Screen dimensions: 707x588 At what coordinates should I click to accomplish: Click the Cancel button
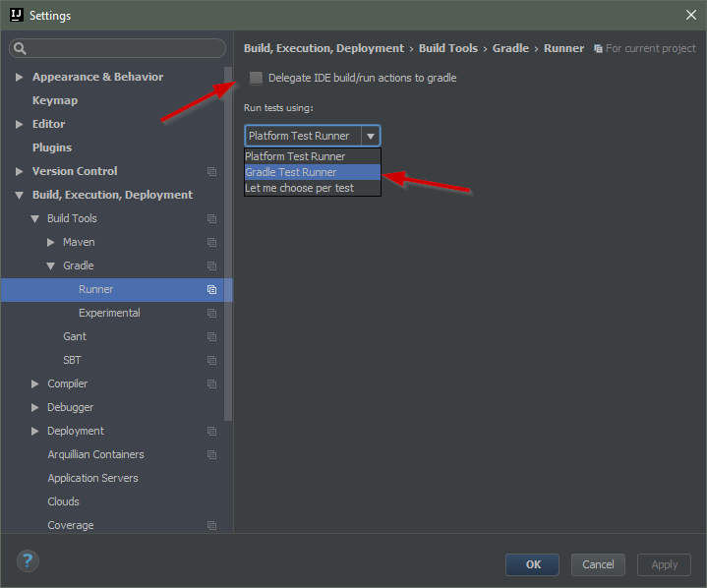[598, 564]
